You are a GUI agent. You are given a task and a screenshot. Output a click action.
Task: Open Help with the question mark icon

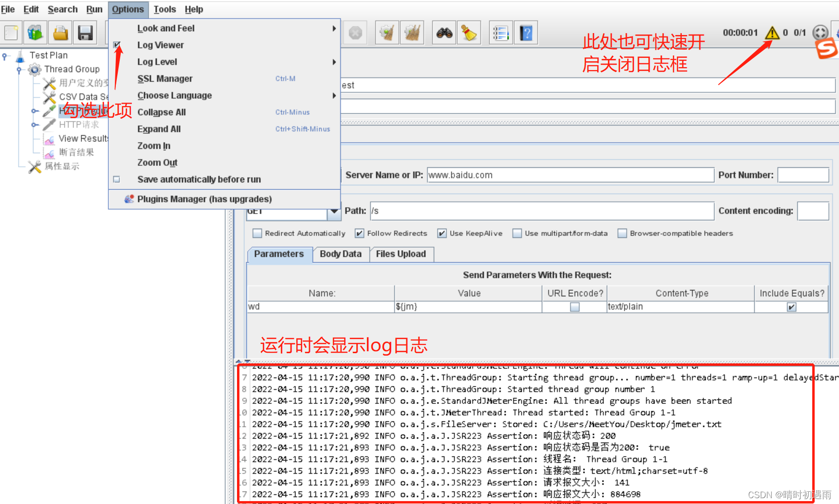(526, 33)
